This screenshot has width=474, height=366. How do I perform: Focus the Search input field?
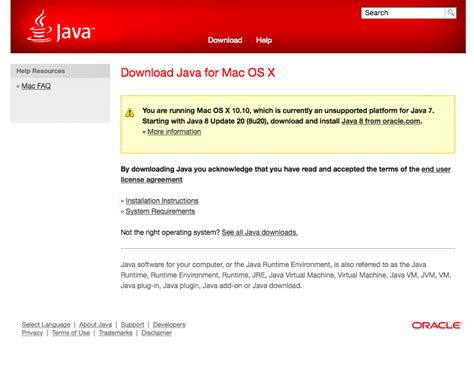pyautogui.click(x=403, y=13)
